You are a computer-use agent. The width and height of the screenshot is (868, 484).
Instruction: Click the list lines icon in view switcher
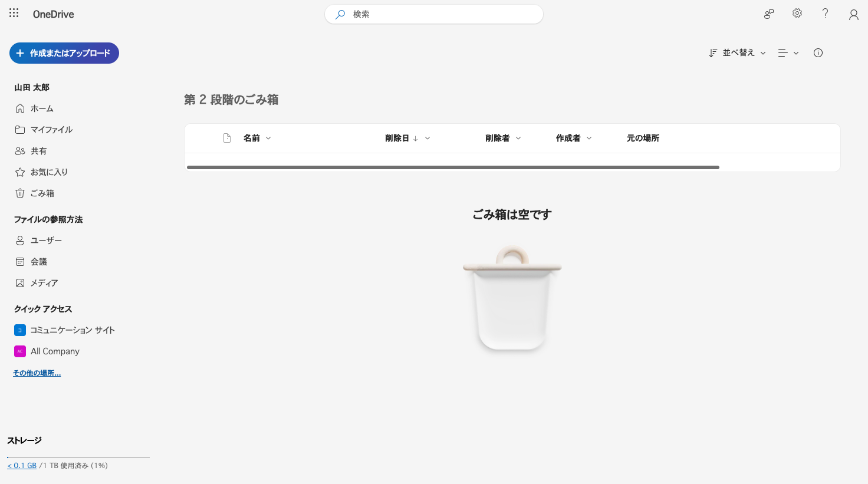point(783,53)
